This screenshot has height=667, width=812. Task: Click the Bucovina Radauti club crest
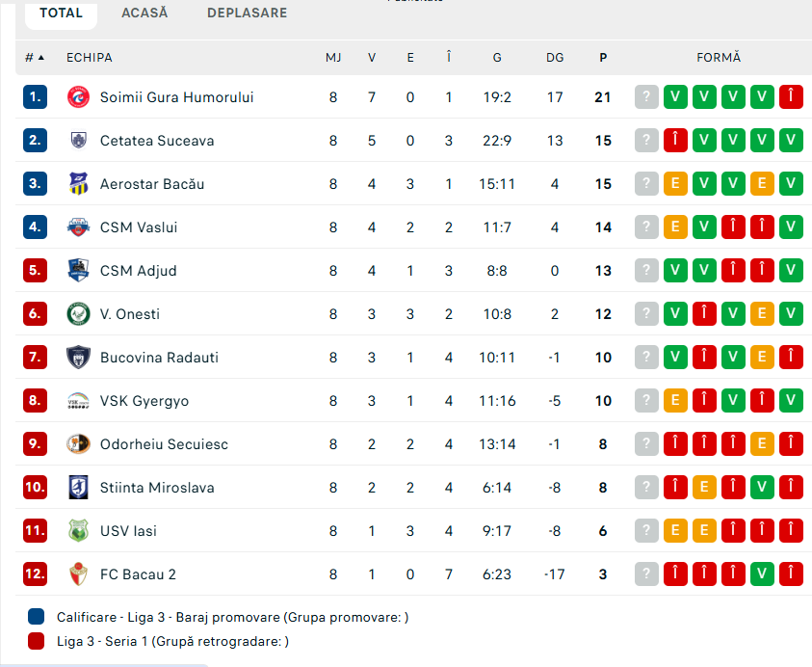[78, 358]
